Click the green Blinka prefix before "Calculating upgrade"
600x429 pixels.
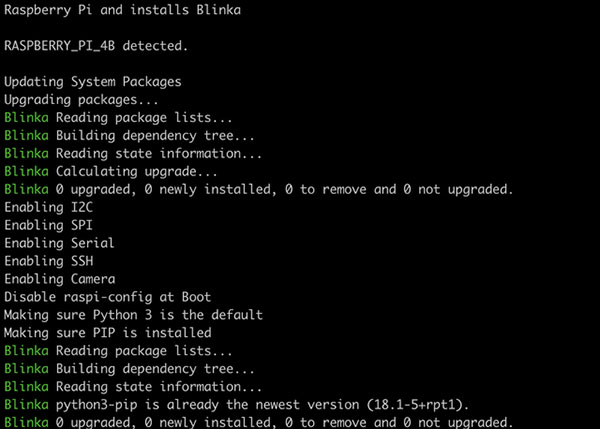tap(25, 172)
